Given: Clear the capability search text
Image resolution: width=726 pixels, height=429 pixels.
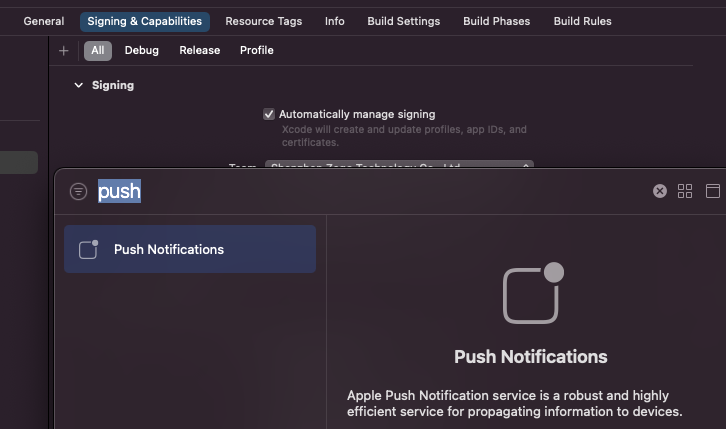Looking at the screenshot, I should point(660,191).
